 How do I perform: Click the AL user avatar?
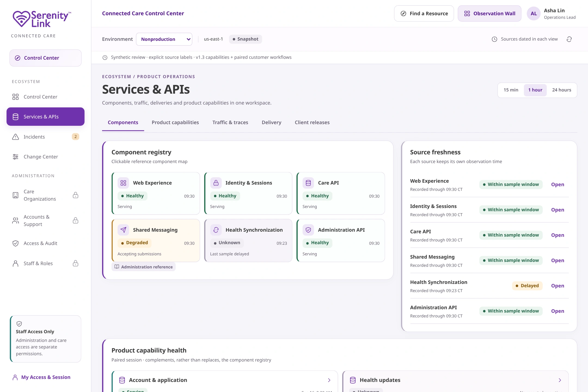pos(534,14)
